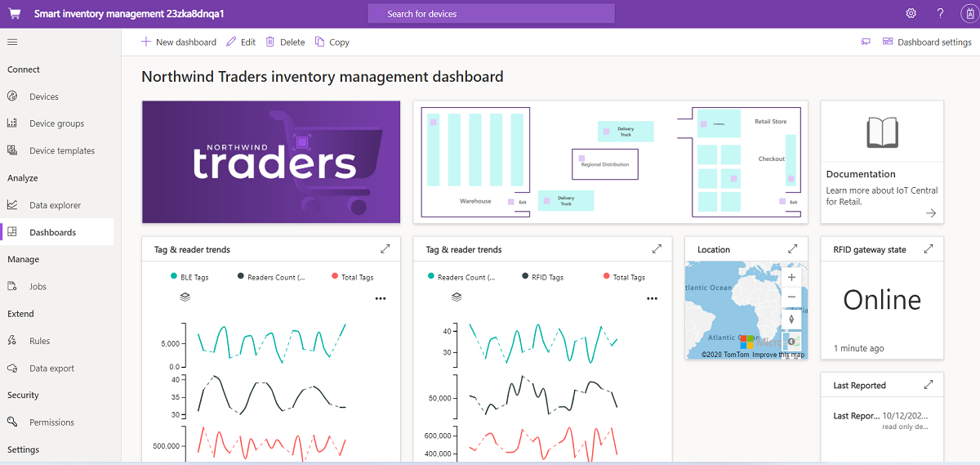Click the Northwind Traders banner image
Image resolution: width=980 pixels, height=465 pixels.
[x=271, y=162]
